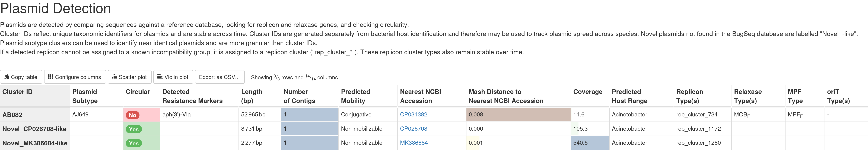Sort by Mash Distance column header
The width and height of the screenshot is (868, 157).
point(506,96)
